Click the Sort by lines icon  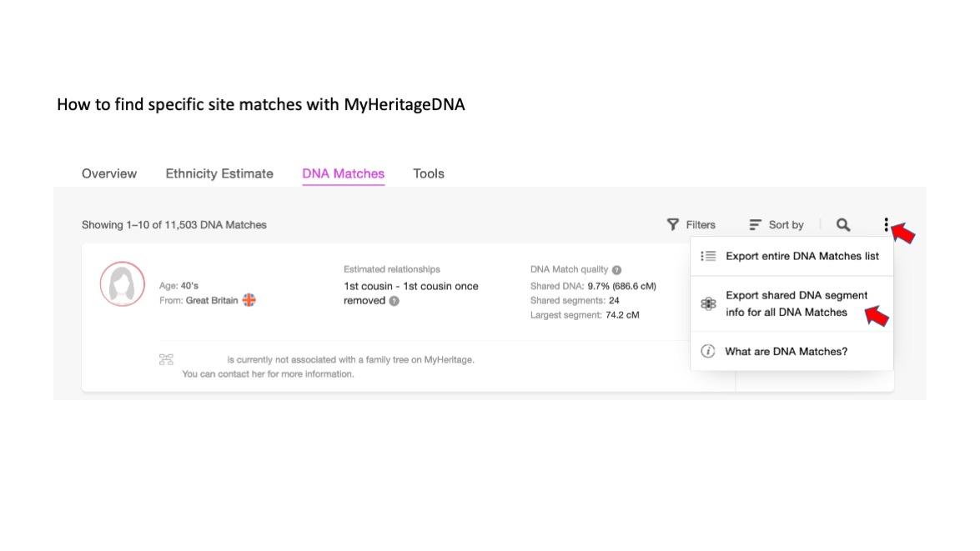755,224
